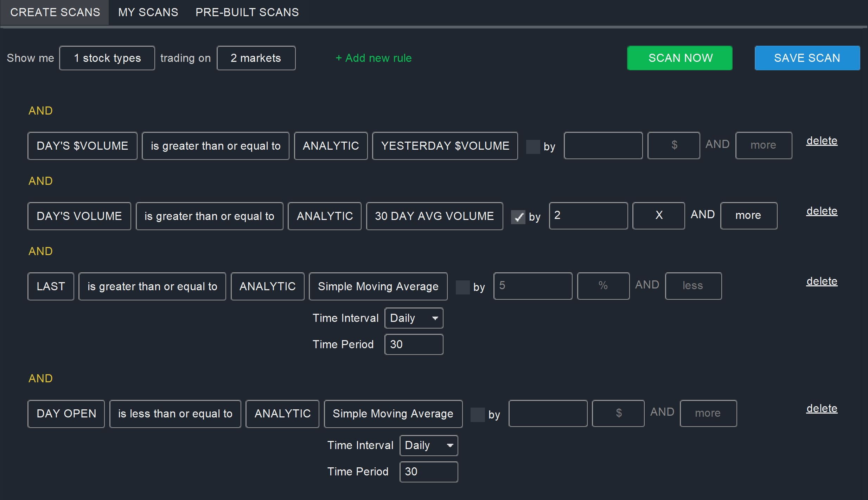Open the 2 markets selector

[x=256, y=58]
